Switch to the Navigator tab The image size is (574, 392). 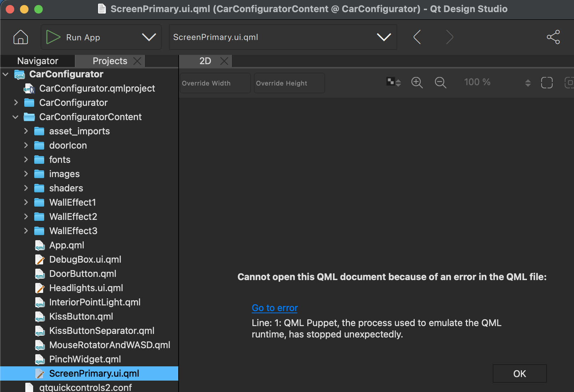pos(38,61)
